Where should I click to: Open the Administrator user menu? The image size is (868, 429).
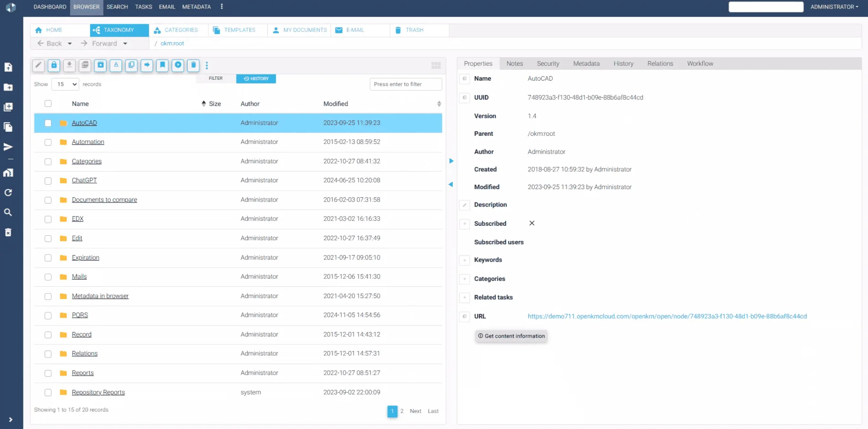[x=834, y=7]
